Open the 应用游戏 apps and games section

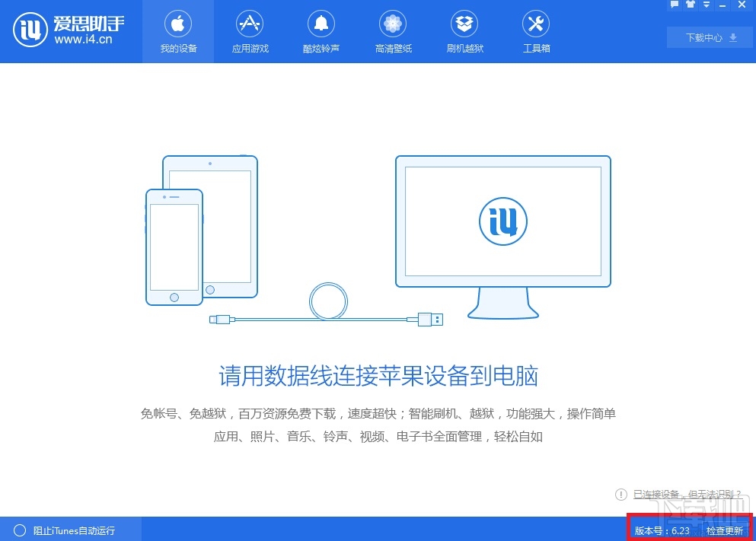[x=249, y=31]
